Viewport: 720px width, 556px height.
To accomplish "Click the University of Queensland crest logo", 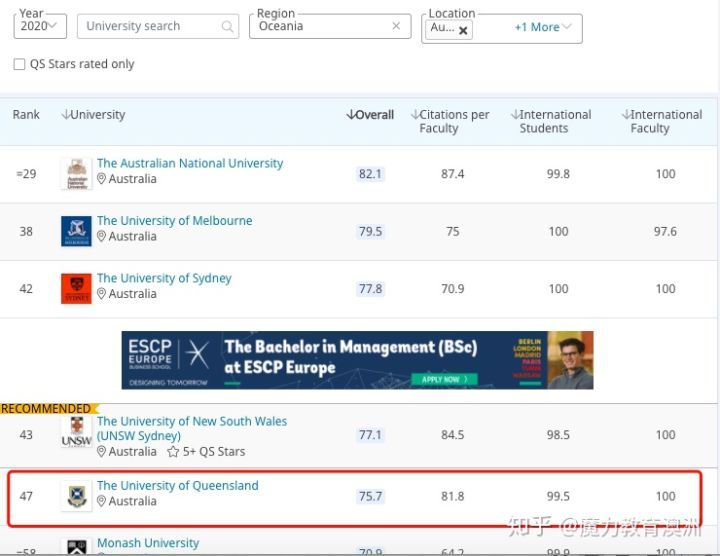I will (x=76, y=496).
